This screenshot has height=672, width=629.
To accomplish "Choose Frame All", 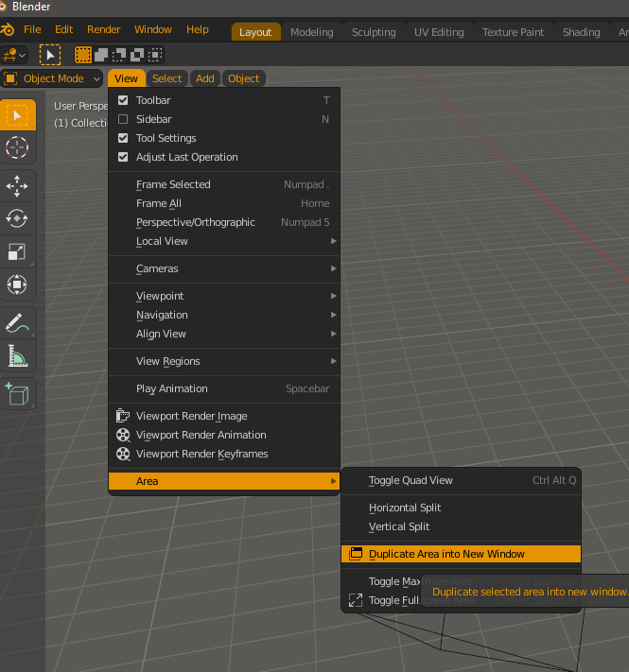I will [224, 203].
